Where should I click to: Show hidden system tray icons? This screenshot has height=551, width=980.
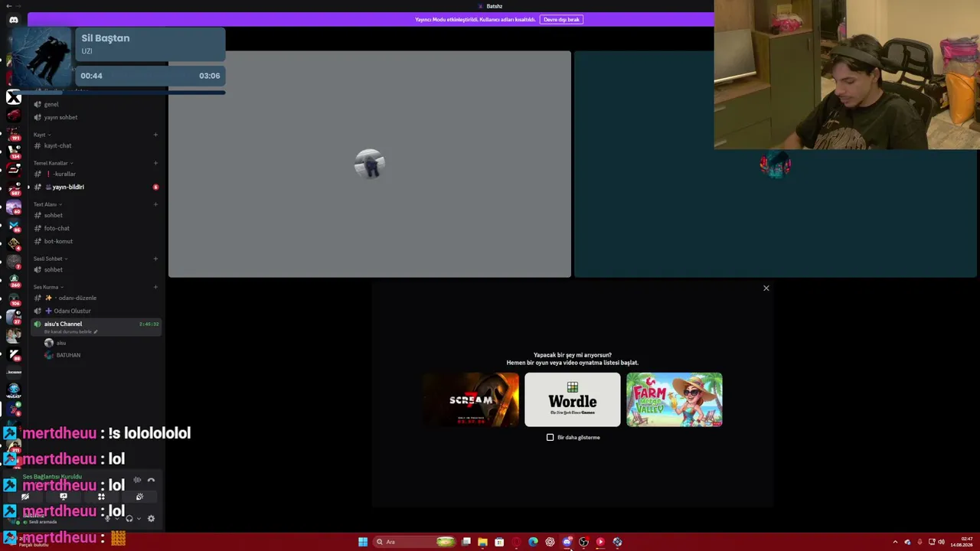click(895, 542)
